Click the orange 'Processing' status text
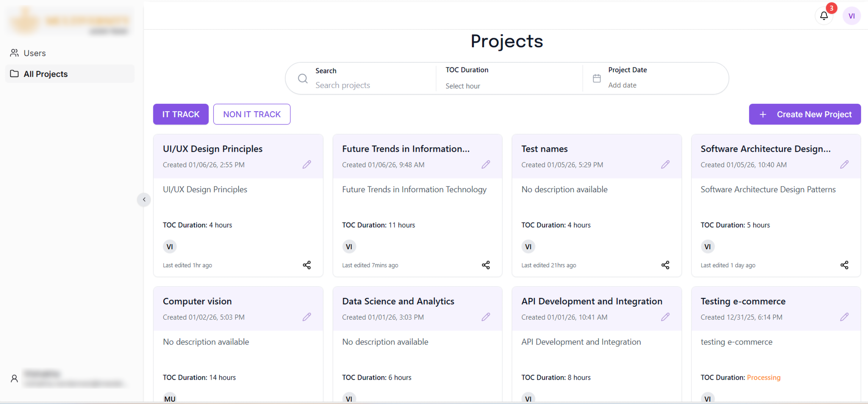 click(x=763, y=377)
